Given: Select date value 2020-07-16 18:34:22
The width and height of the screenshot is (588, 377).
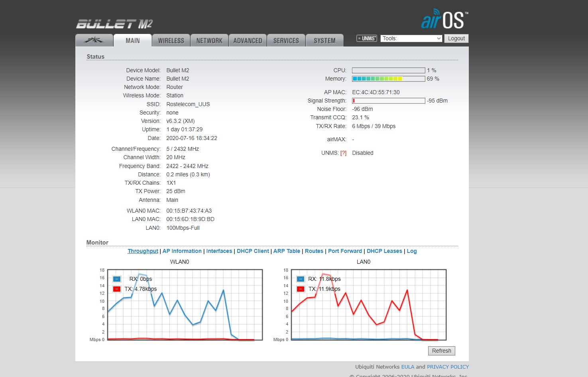Looking at the screenshot, I should tap(192, 138).
